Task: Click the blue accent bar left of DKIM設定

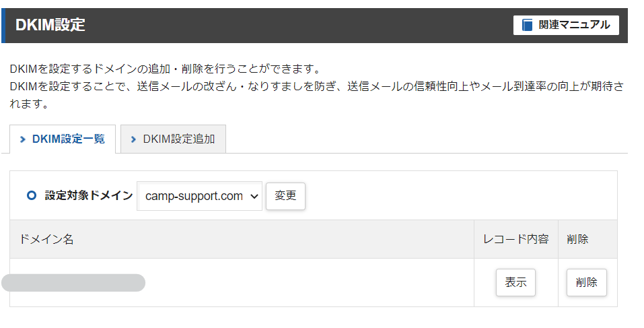Action: [3, 26]
